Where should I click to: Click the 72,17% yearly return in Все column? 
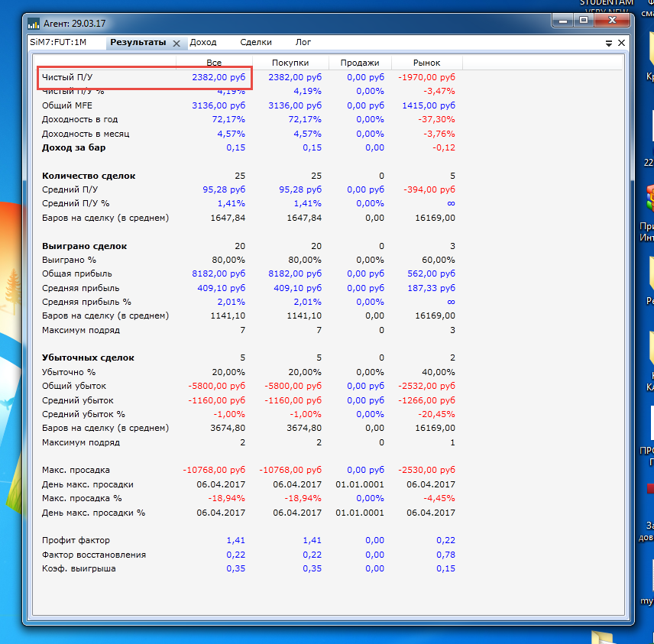(x=228, y=119)
